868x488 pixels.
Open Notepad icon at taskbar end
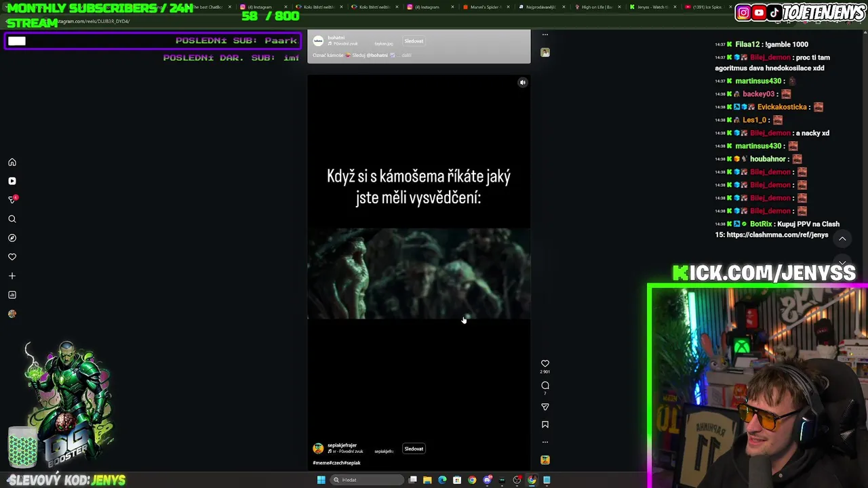pos(547,480)
